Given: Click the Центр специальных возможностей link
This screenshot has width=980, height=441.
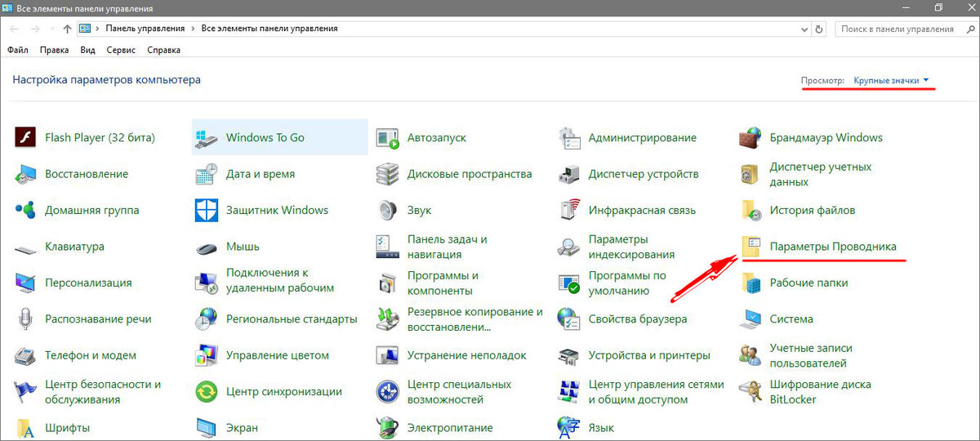Looking at the screenshot, I should (x=459, y=392).
